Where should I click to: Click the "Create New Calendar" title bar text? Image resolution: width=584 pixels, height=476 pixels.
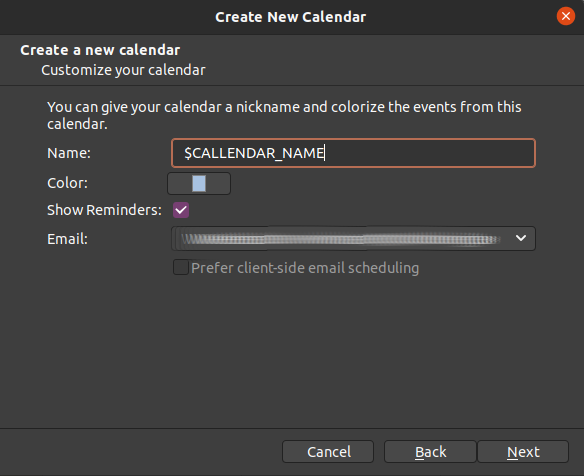(291, 17)
